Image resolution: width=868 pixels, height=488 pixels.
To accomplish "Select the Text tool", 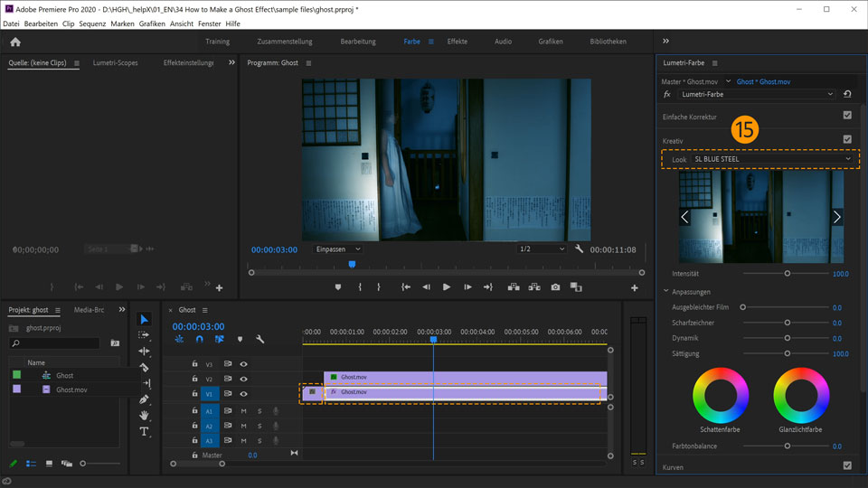I will click(144, 432).
